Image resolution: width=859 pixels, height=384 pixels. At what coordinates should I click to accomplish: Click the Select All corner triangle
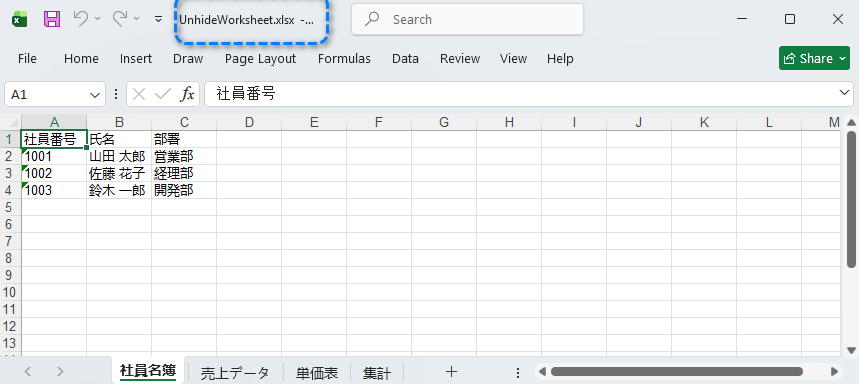(10, 122)
